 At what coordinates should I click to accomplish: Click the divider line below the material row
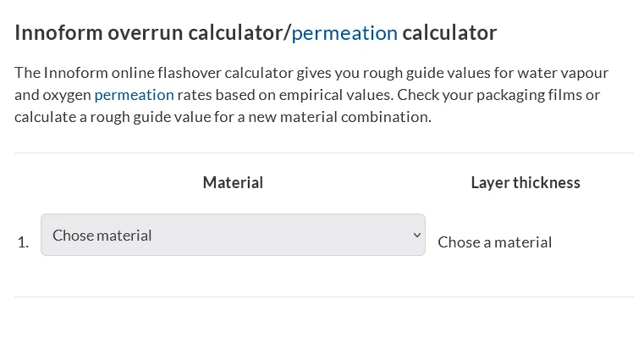323,297
